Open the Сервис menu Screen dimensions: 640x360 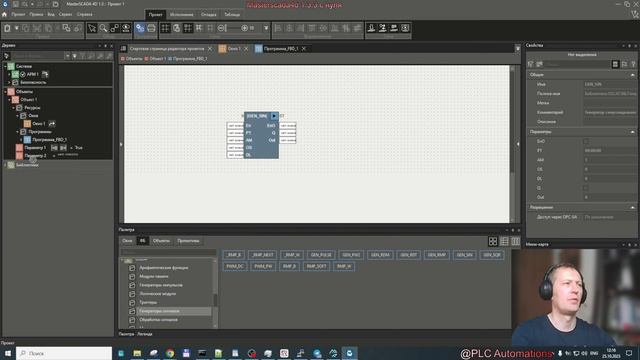pyautogui.click(x=65, y=14)
